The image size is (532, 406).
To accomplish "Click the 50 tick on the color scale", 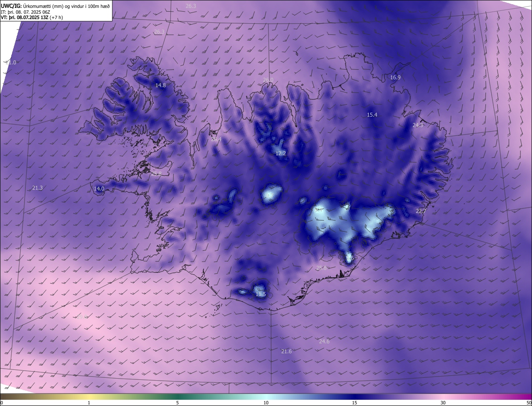I will pyautogui.click(x=529, y=403).
